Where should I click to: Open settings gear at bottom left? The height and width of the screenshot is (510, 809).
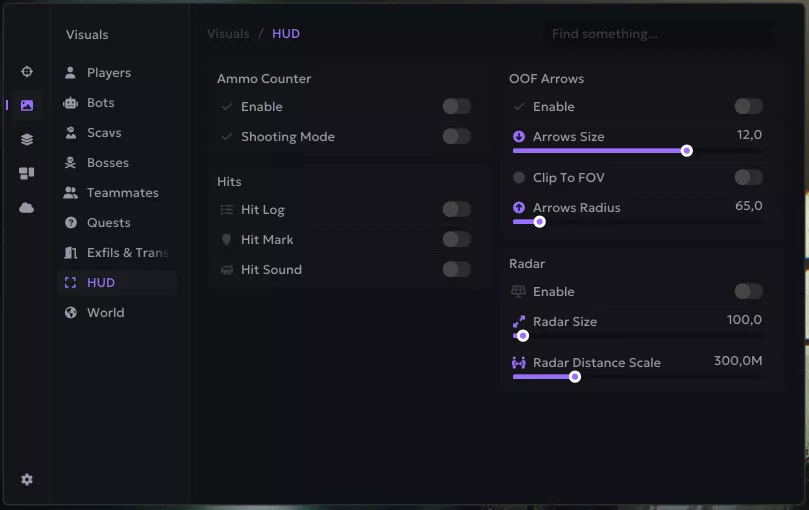pos(27,480)
